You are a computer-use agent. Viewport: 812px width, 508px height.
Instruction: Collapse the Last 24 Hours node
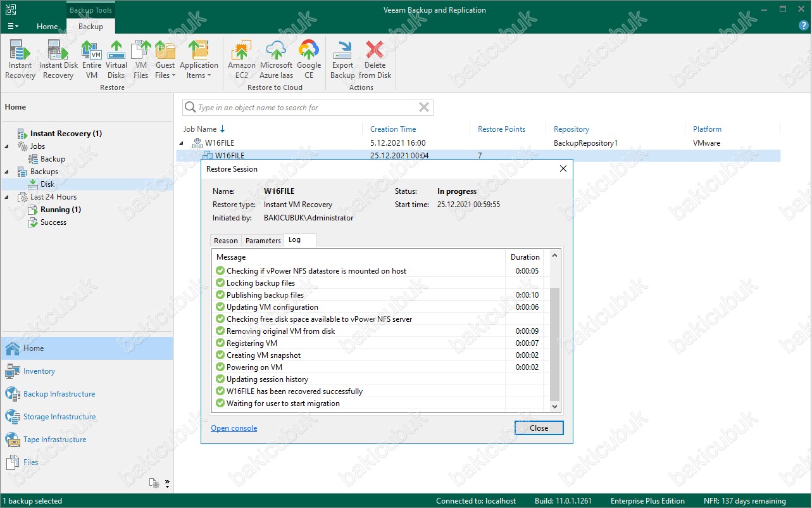(x=8, y=197)
